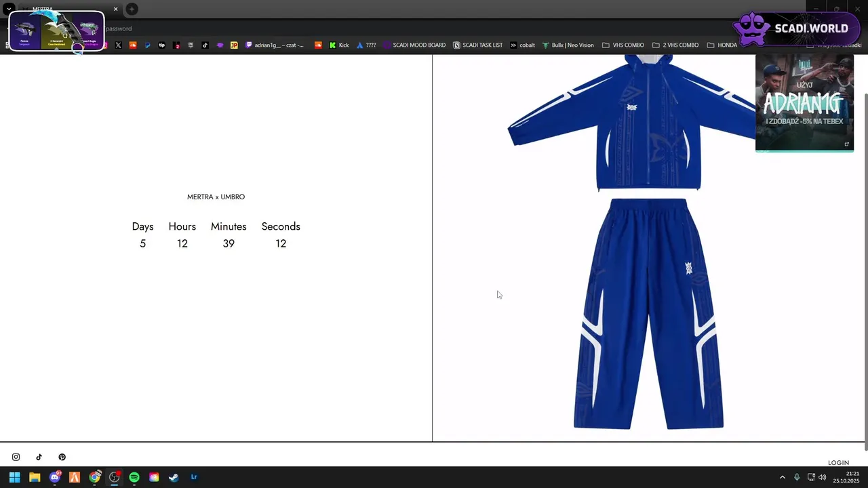Viewport: 868px width, 488px height.
Task: Open the orange app icon beside Discord in the taskbar
Action: (75, 477)
